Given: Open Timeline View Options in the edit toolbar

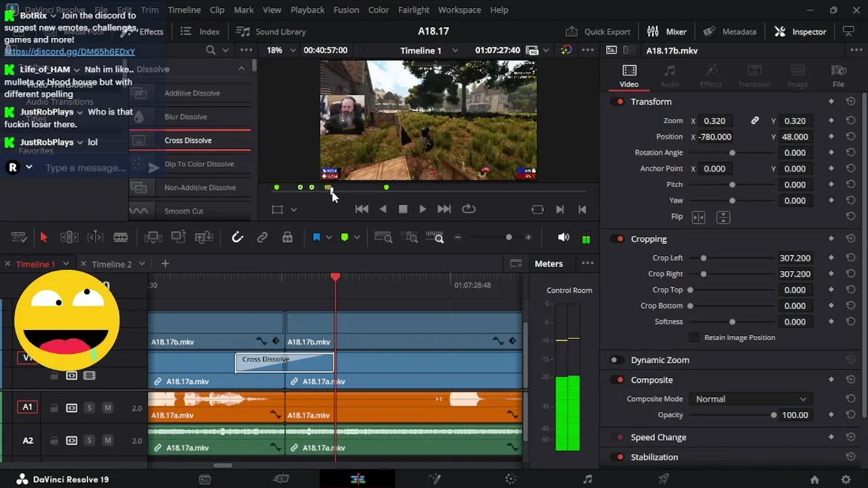Looking at the screenshot, I should tap(19, 237).
